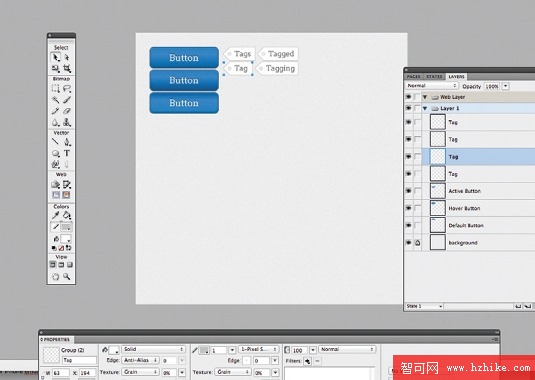Select the highlighted Tag layer row

(478, 157)
